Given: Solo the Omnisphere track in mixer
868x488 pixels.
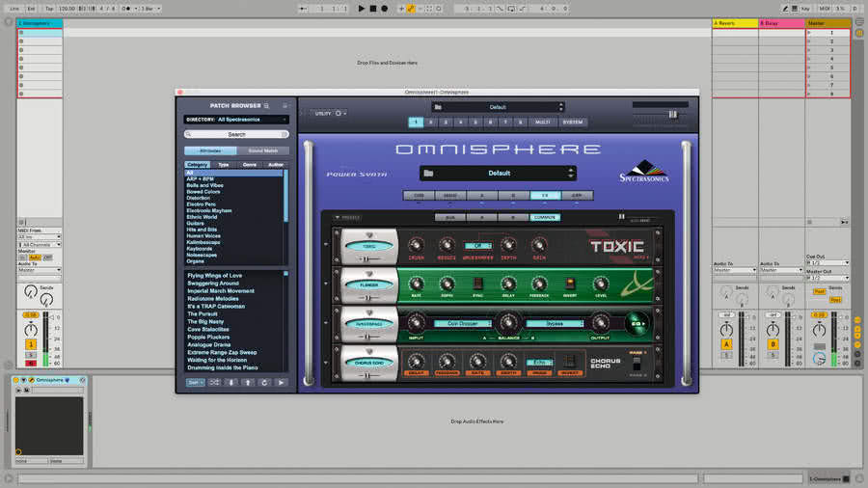Looking at the screenshot, I should [x=31, y=355].
